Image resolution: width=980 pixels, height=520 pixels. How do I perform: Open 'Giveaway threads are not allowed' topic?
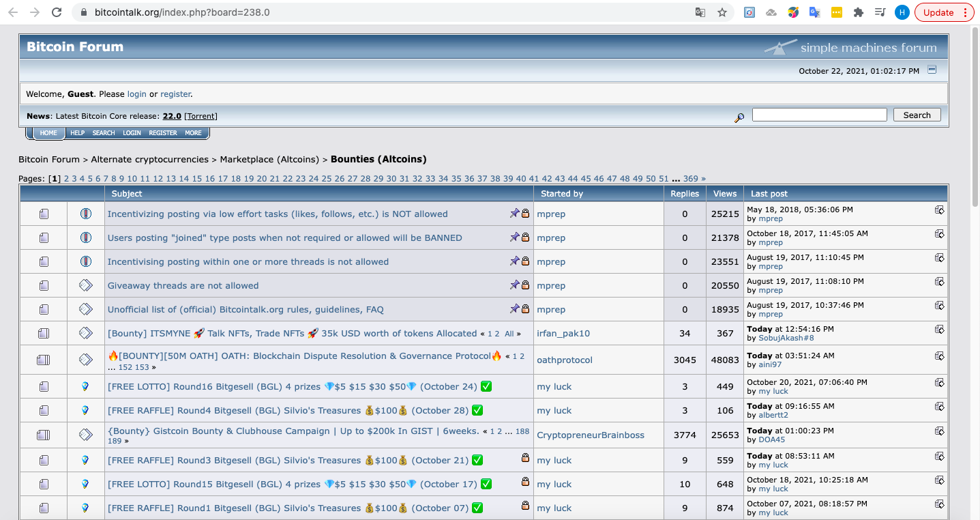tap(183, 285)
